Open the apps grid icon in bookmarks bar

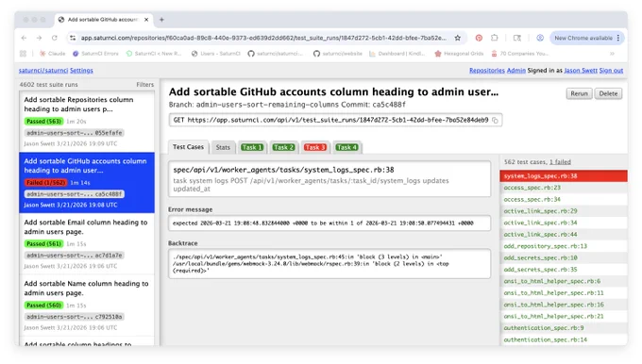click(24, 54)
